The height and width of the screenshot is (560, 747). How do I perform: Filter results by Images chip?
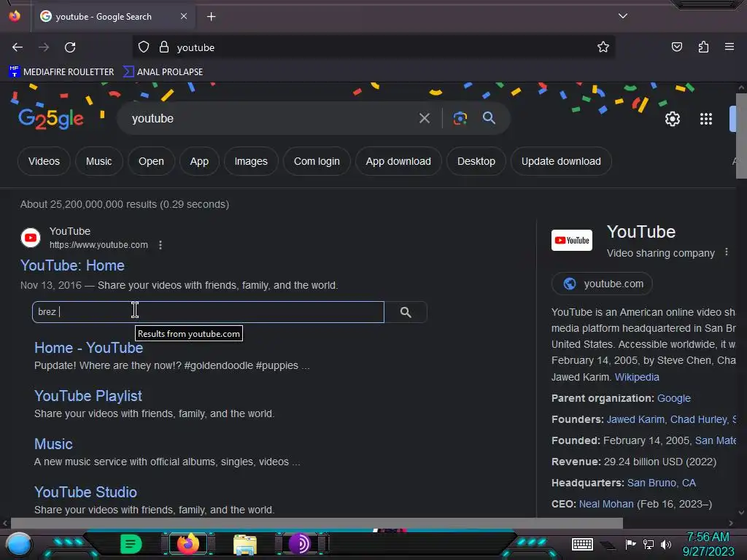click(x=251, y=161)
